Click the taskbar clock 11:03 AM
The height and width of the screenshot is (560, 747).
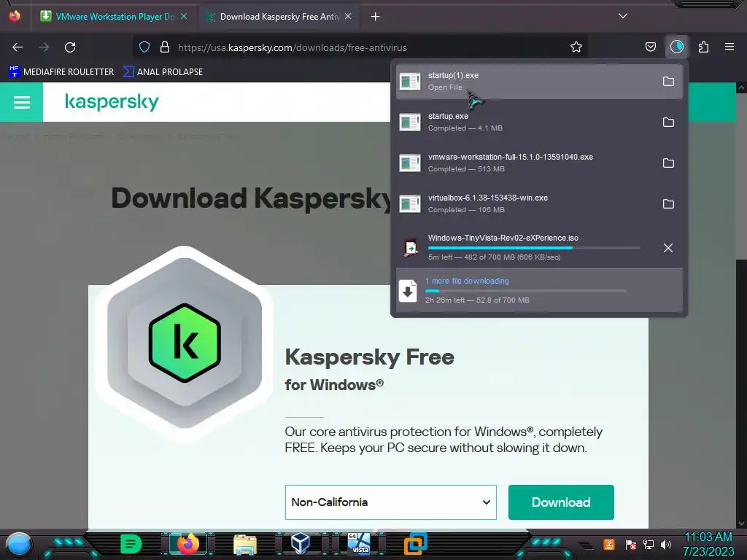[x=708, y=537]
